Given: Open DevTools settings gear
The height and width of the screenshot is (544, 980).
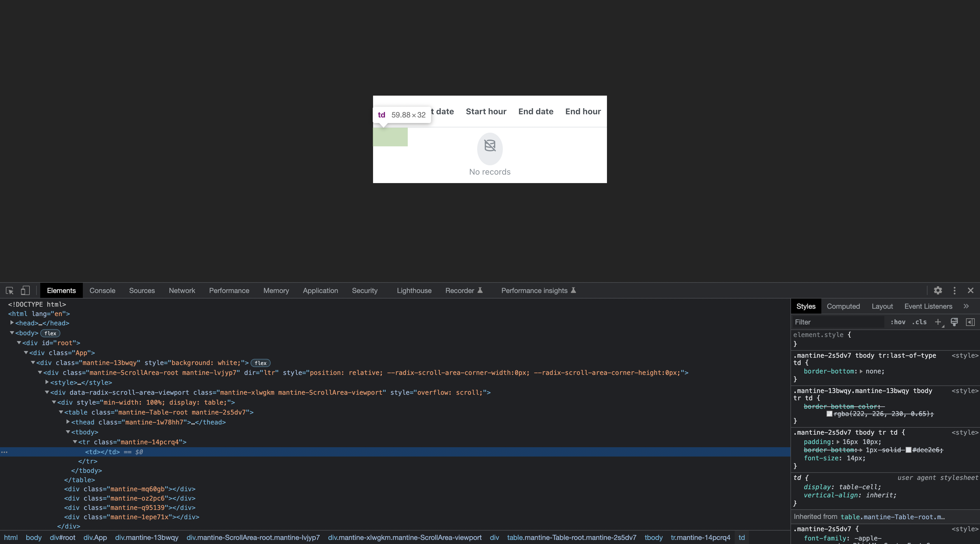Looking at the screenshot, I should 938,291.
